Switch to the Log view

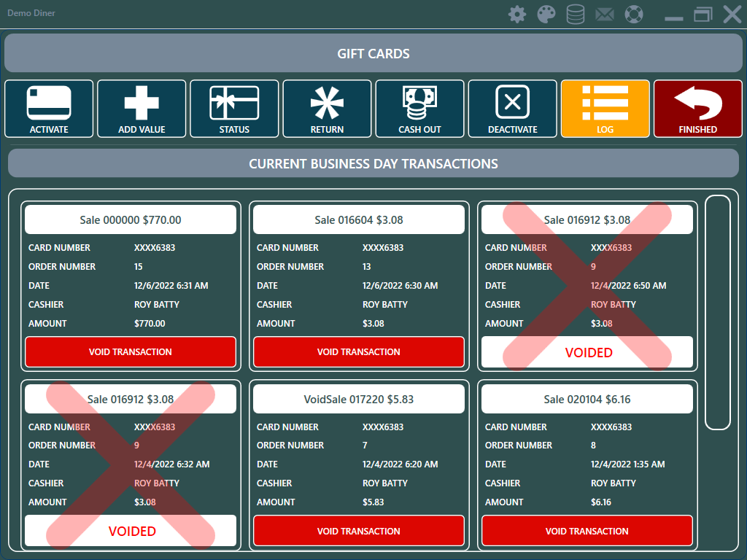point(605,108)
